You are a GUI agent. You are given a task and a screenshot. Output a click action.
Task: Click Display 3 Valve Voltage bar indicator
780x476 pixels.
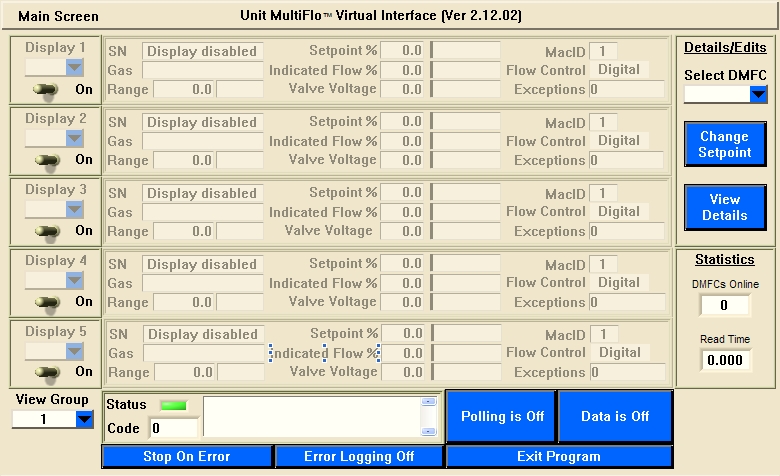(466, 231)
